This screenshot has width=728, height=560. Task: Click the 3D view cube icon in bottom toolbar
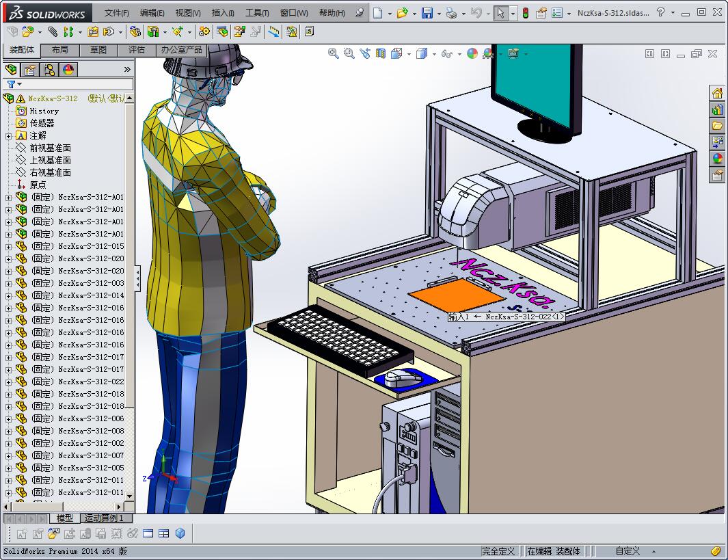click(x=180, y=533)
